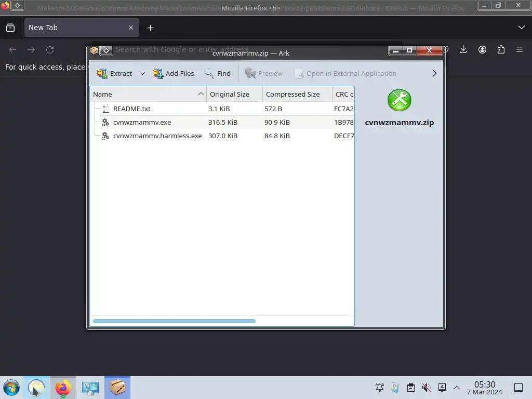Toggle Ark window keep-on-all-desktops pin
532x399 pixels.
pos(107,50)
